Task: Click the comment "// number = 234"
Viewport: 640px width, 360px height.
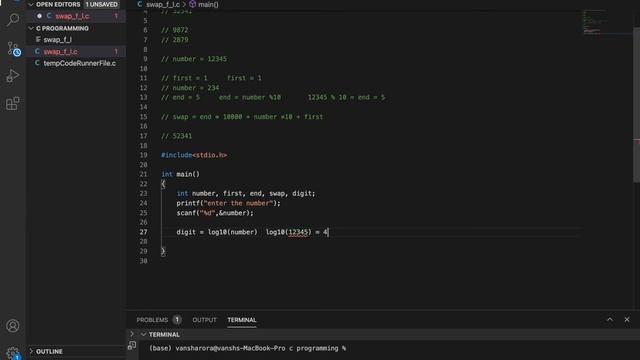Action: pyautogui.click(x=190, y=88)
